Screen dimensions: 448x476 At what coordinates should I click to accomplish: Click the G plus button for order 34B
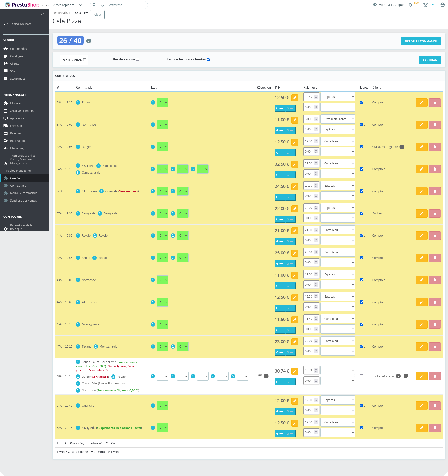280,197
